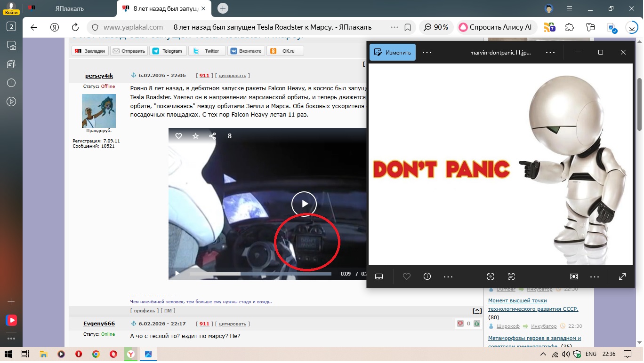Like the video with the heart icon

178,136
